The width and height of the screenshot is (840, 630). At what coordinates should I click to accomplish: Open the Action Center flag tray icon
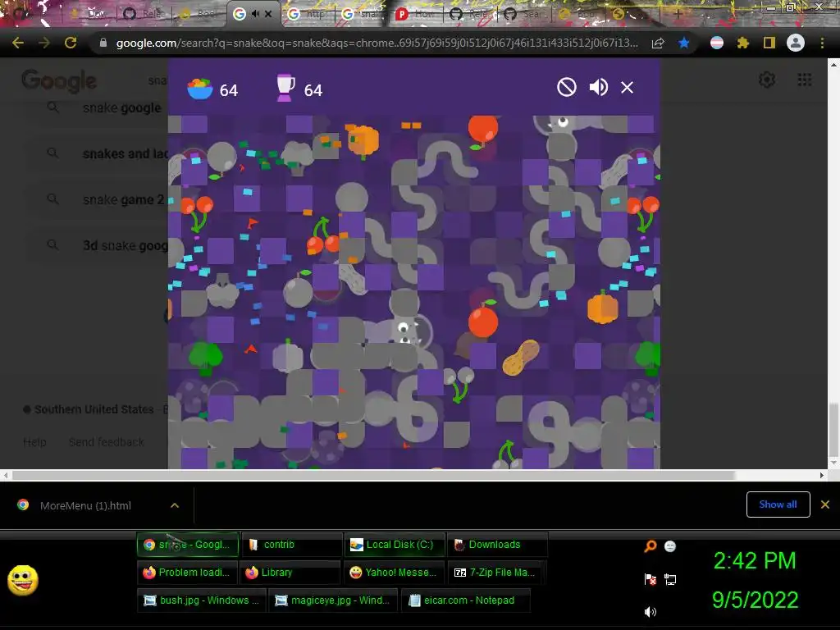[x=650, y=579]
